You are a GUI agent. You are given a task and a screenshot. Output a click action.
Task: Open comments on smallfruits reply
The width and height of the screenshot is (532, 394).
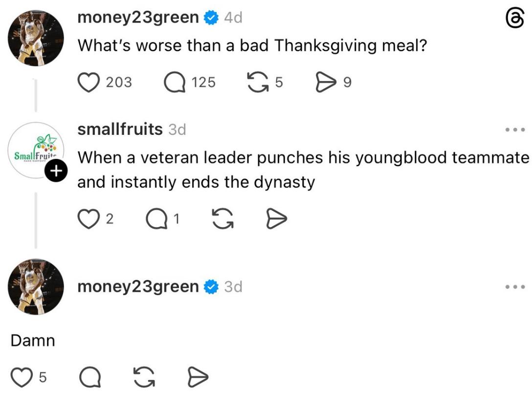[x=156, y=219]
